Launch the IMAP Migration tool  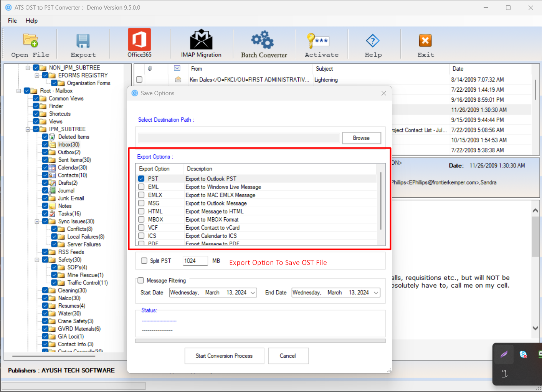pyautogui.click(x=201, y=40)
